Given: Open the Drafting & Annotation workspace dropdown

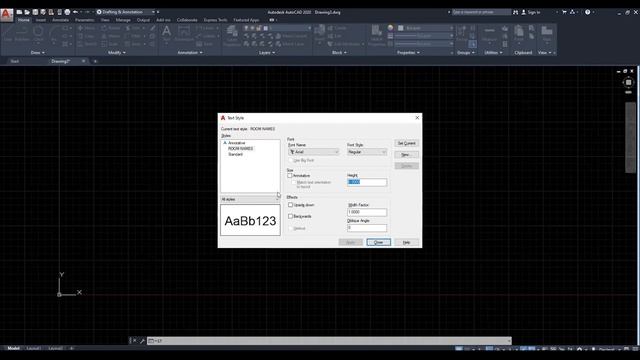Looking at the screenshot, I should coord(125,12).
